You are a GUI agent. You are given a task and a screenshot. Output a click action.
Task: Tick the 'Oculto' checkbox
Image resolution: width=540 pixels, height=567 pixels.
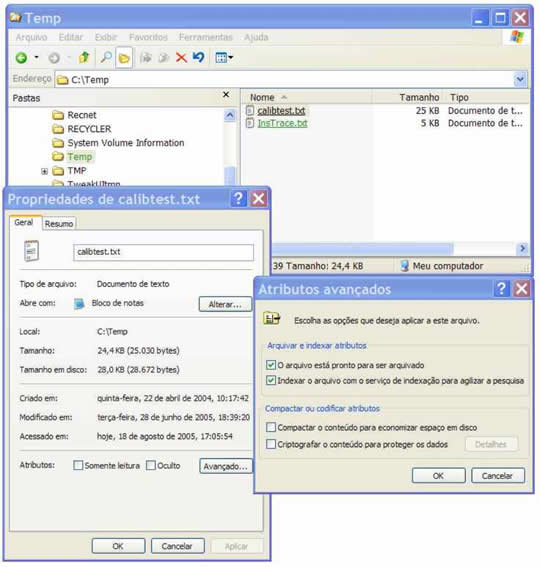pos(151,465)
